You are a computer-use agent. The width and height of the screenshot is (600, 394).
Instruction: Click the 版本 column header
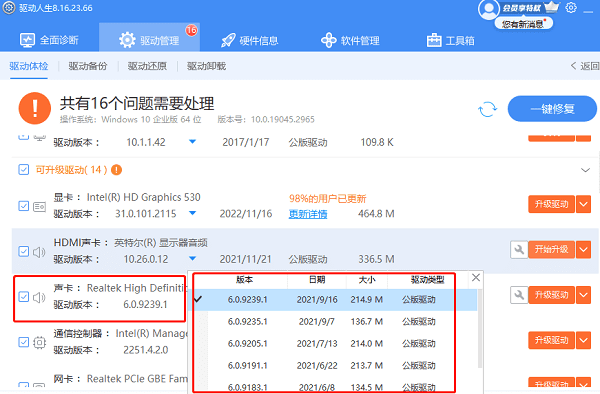pyautogui.click(x=244, y=280)
